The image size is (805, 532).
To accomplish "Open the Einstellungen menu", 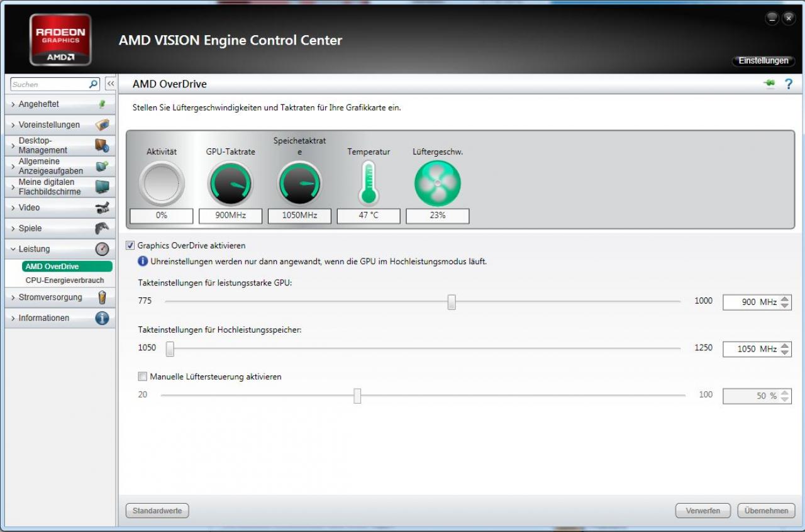I will (x=763, y=61).
